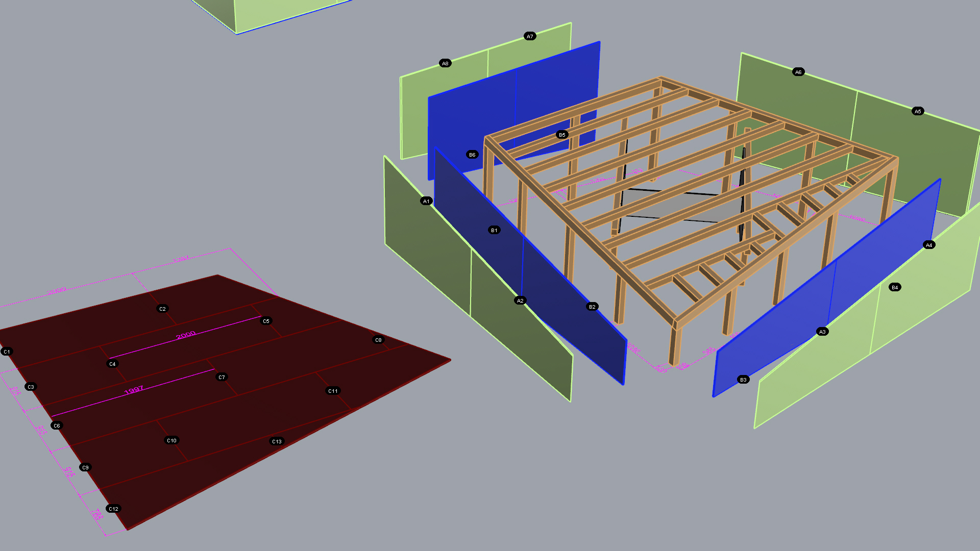
Task: Click the B5 tag on the blue panel
Action: (562, 135)
